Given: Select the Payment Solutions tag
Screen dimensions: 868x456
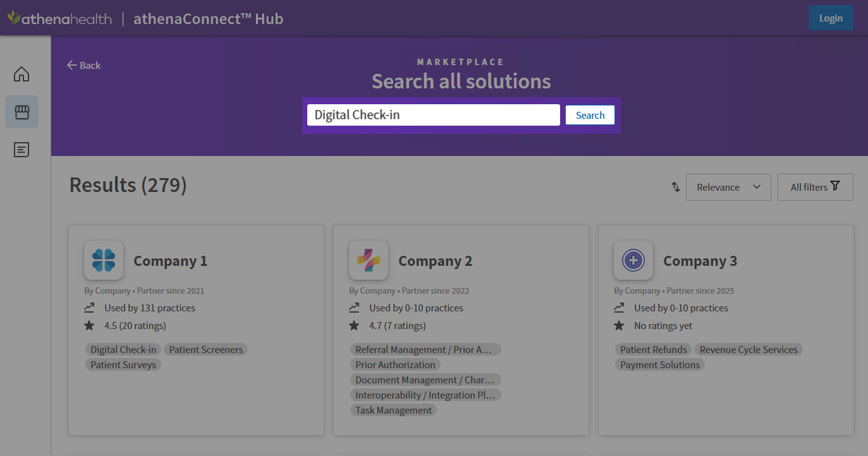Looking at the screenshot, I should pos(660,364).
